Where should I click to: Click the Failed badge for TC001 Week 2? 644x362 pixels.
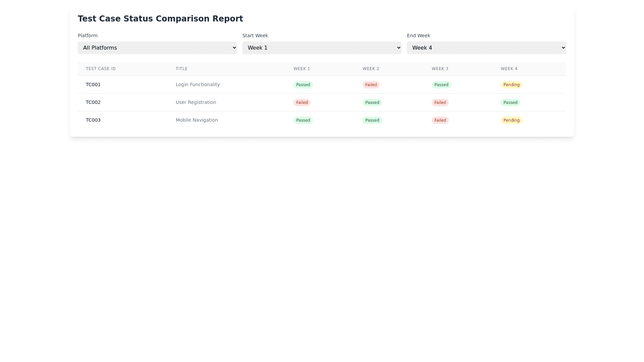371,84
